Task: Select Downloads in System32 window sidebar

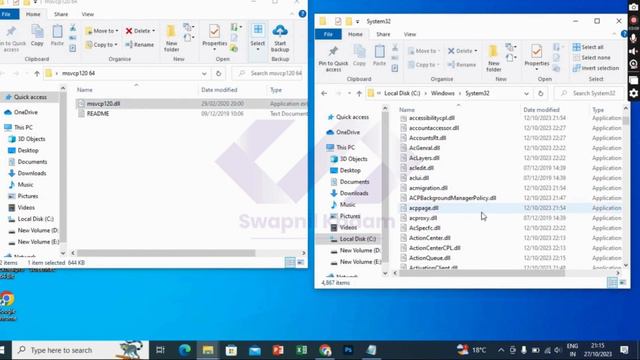Action: click(353, 193)
